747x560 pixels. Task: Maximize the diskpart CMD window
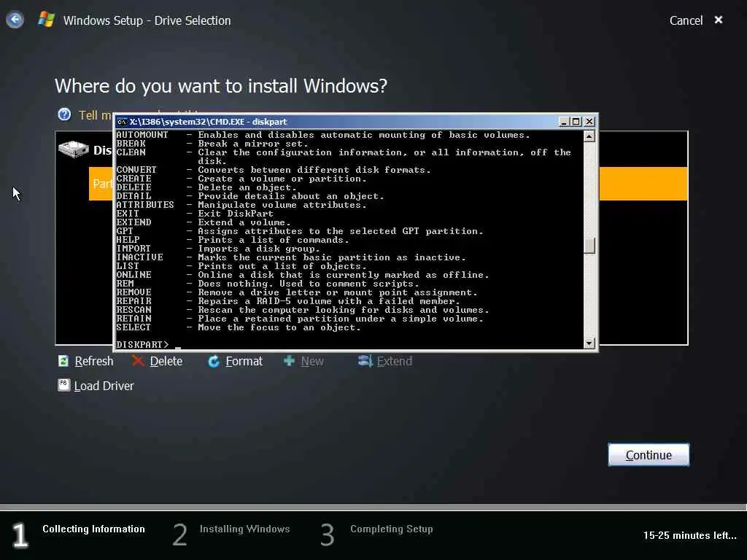[576, 122]
